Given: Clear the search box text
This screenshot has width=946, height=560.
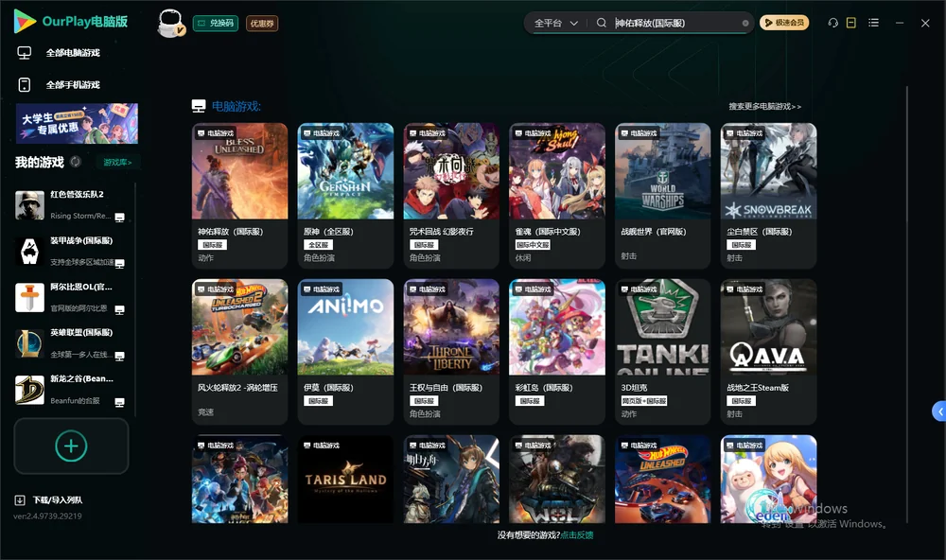Looking at the screenshot, I should 745,23.
